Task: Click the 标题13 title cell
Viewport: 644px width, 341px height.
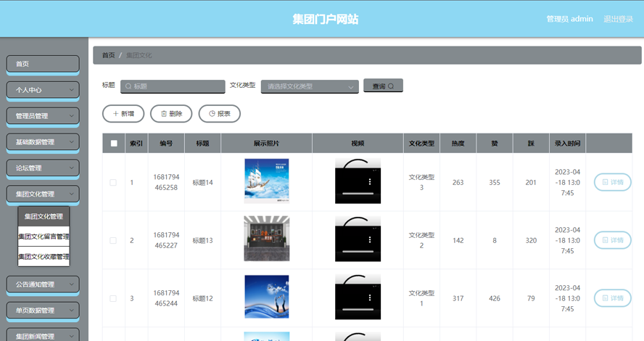Action: [x=202, y=240]
